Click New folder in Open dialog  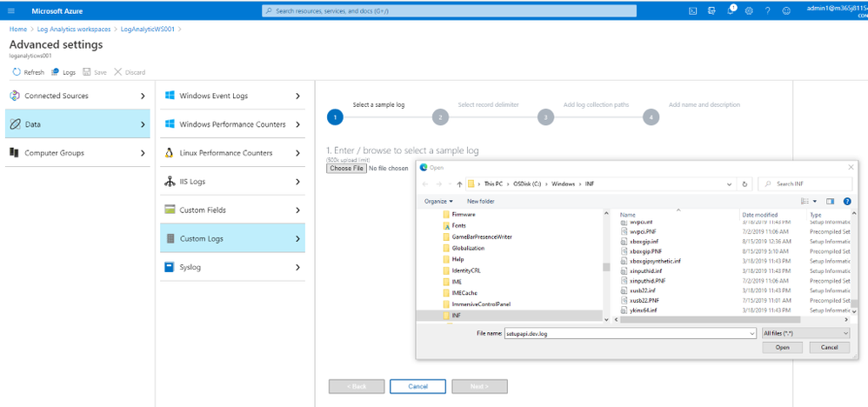(480, 202)
